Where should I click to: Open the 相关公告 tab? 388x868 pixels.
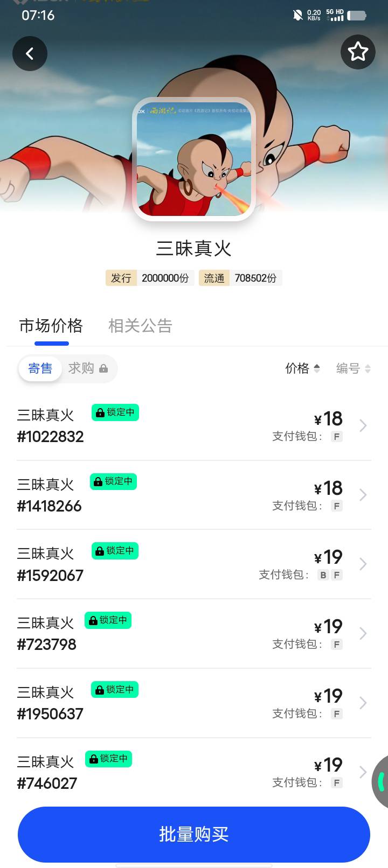coord(140,326)
